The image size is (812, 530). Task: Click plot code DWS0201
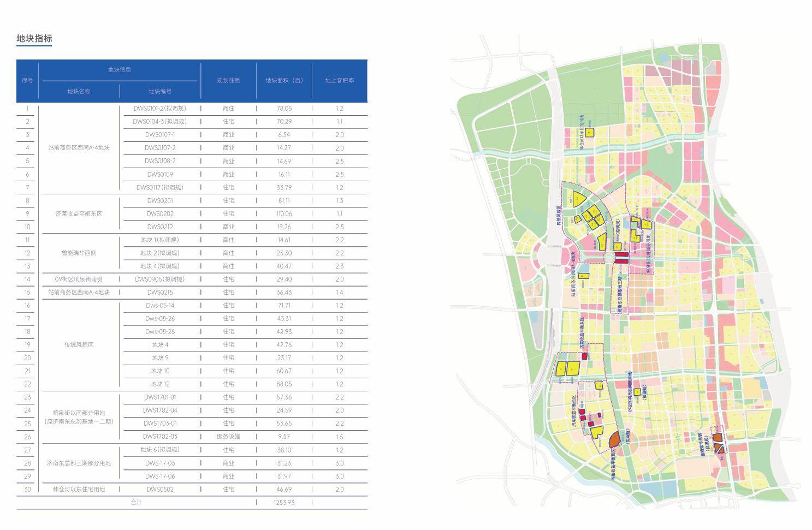(x=160, y=200)
